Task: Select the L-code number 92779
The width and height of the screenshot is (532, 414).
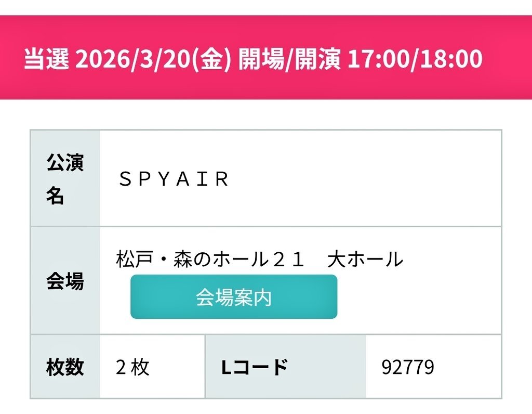Action: pyautogui.click(x=408, y=368)
